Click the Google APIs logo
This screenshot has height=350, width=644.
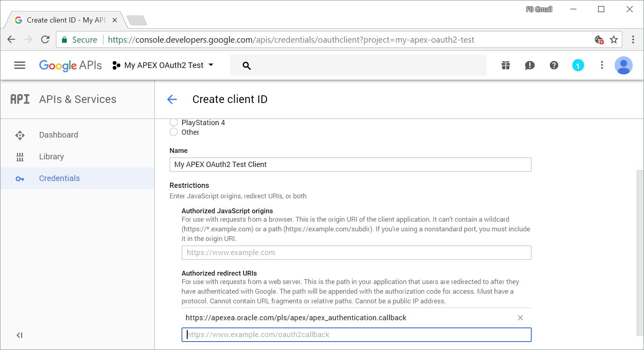tap(70, 65)
